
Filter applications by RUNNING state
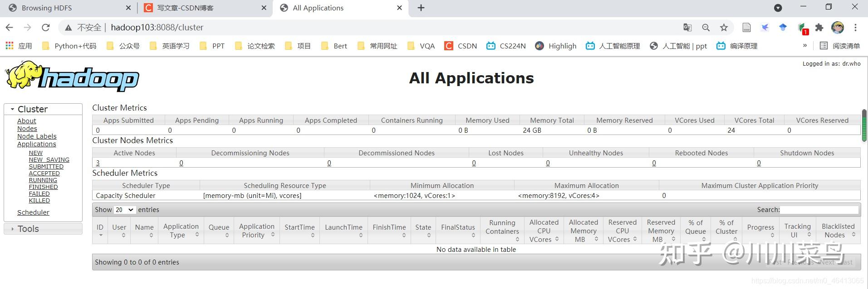(43, 180)
